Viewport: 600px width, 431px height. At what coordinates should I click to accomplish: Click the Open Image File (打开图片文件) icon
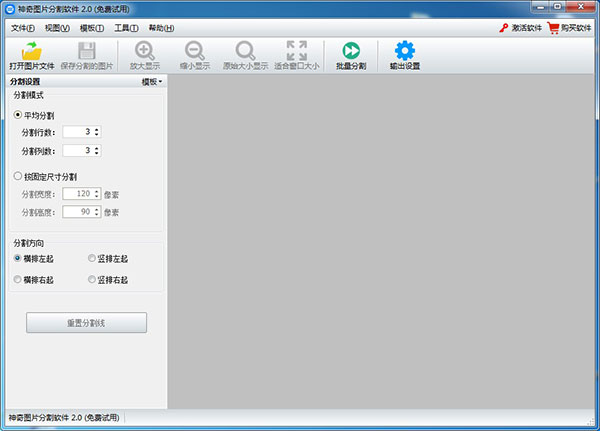click(31, 51)
